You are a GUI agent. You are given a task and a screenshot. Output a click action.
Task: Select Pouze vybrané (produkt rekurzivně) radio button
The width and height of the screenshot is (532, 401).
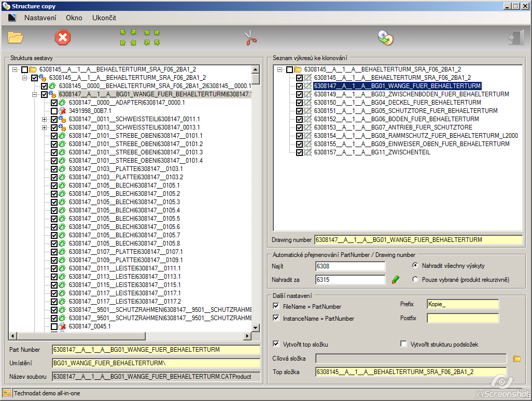tap(415, 279)
